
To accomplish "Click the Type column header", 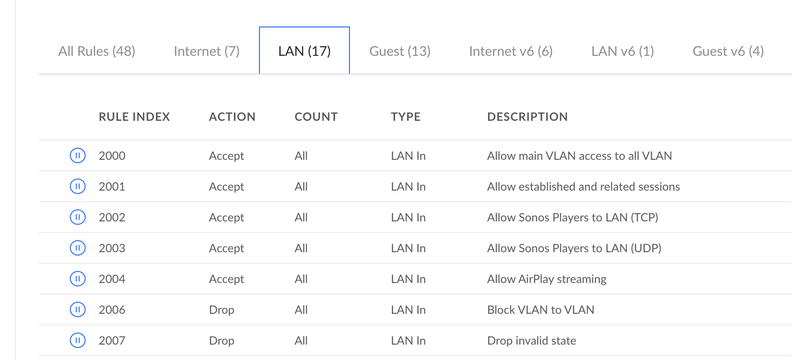I will (x=406, y=117).
